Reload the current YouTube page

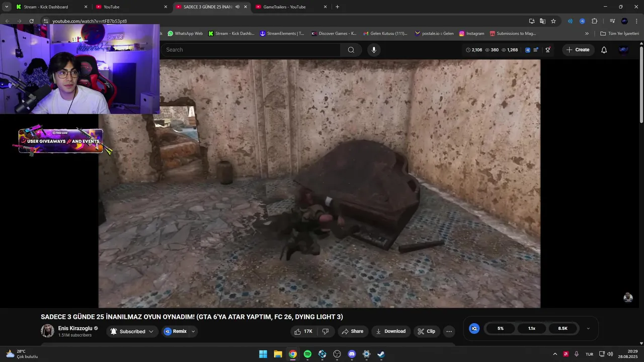pyautogui.click(x=31, y=21)
